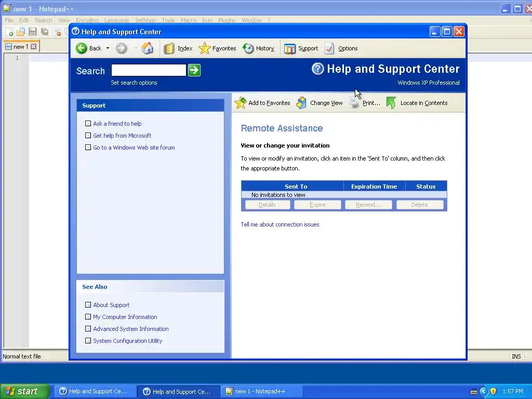The width and height of the screenshot is (532, 399).
Task: Close new 1 tab via red X
Action: click(x=33, y=46)
